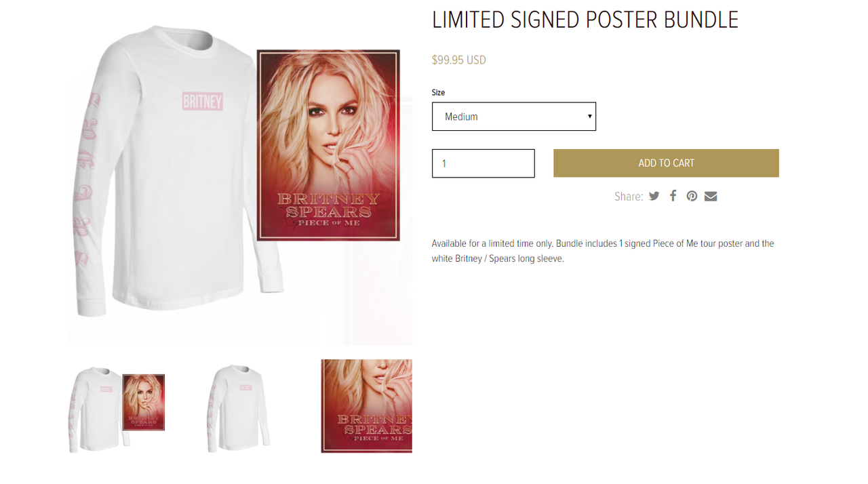Select the Piece of Me poster thumbnail
This screenshot has width=868, height=484.
[366, 406]
